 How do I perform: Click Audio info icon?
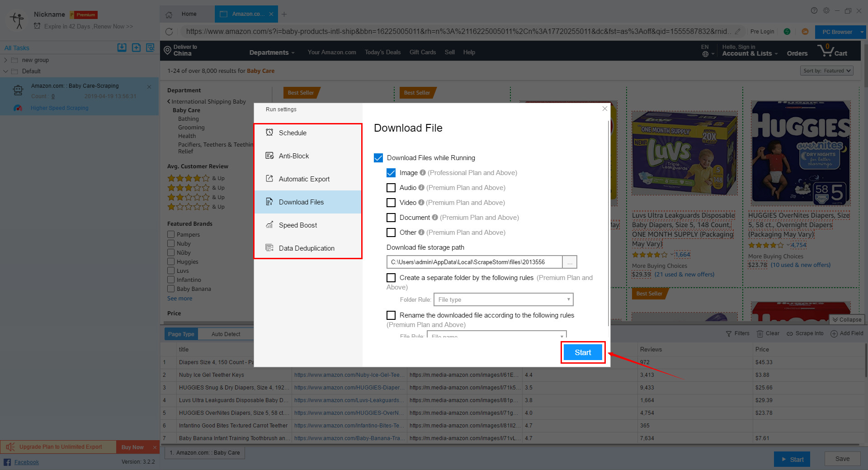point(421,188)
